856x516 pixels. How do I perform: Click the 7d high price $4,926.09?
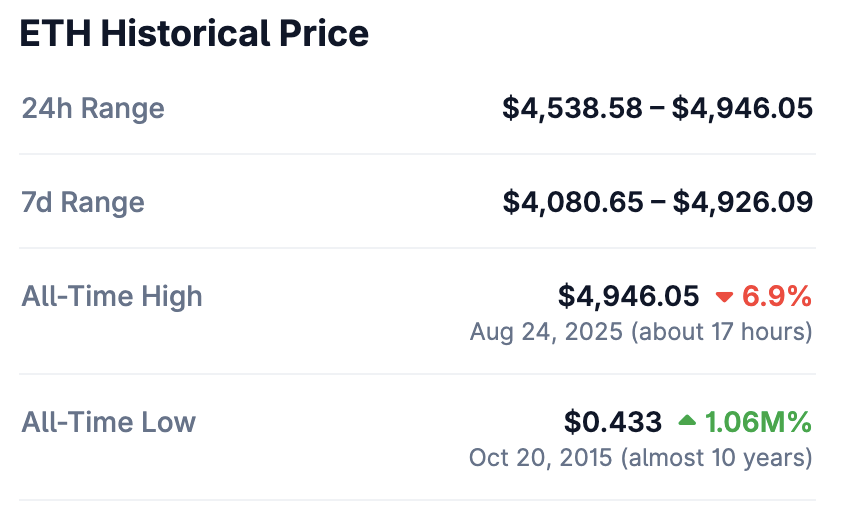tap(742, 203)
